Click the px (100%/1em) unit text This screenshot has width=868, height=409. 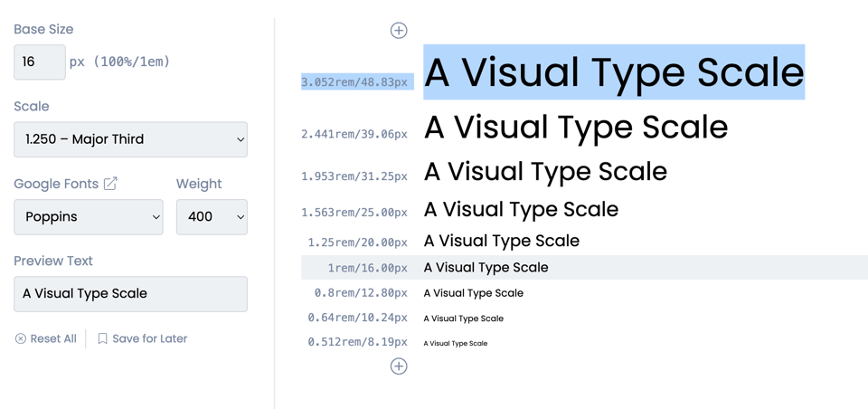[119, 62]
